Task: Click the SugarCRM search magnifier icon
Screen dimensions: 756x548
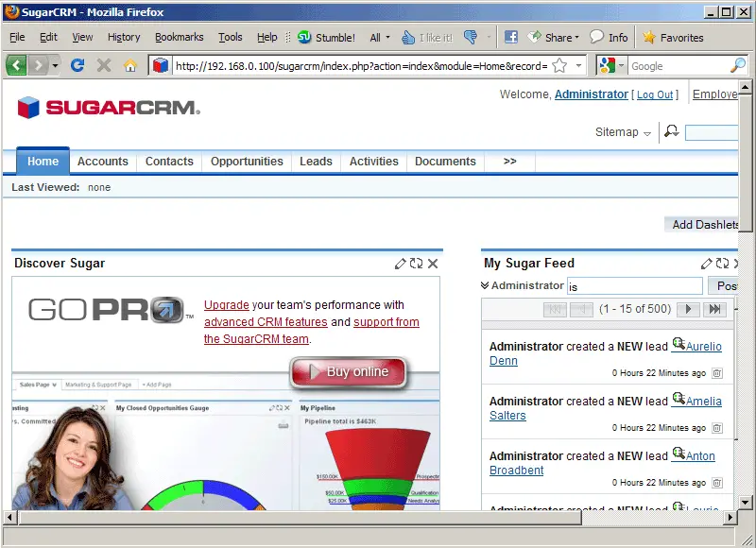Action: pyautogui.click(x=672, y=131)
